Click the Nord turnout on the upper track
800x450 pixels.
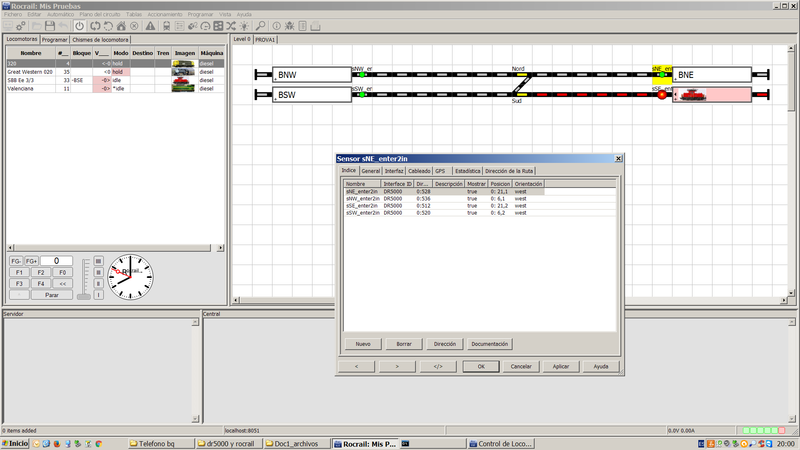522,74
